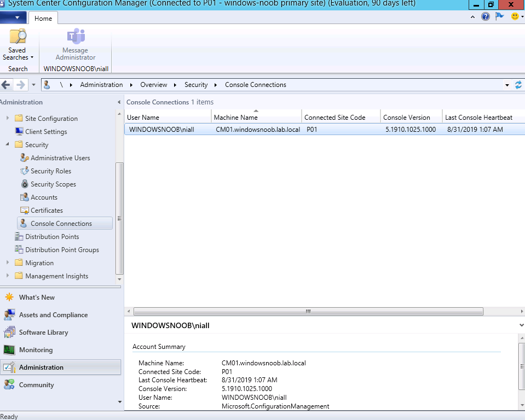This screenshot has width=525, height=420.
Task: Open the Administration workspace button
Action: click(61, 367)
